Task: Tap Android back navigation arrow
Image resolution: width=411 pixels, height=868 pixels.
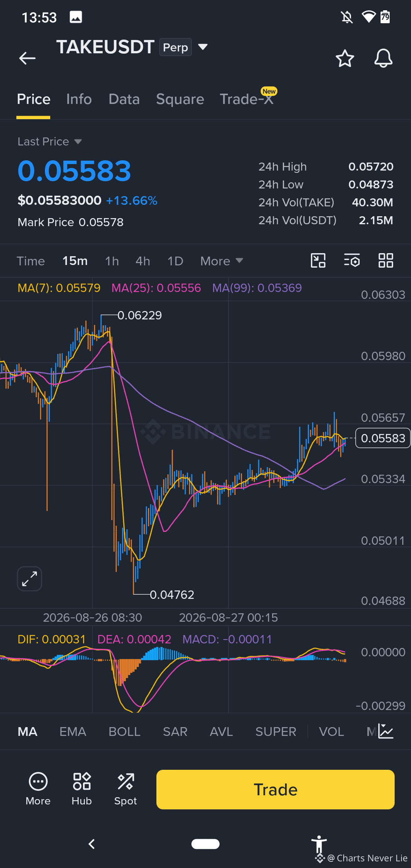Action: [92, 844]
